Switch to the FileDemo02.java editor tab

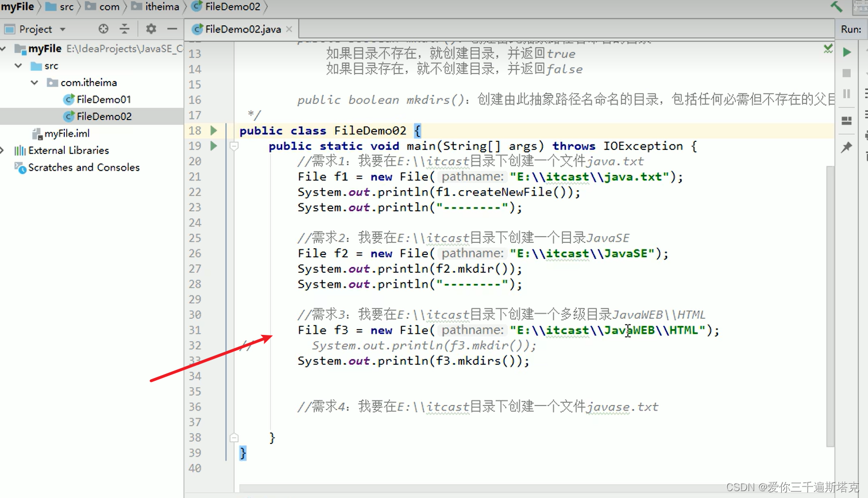coord(240,28)
